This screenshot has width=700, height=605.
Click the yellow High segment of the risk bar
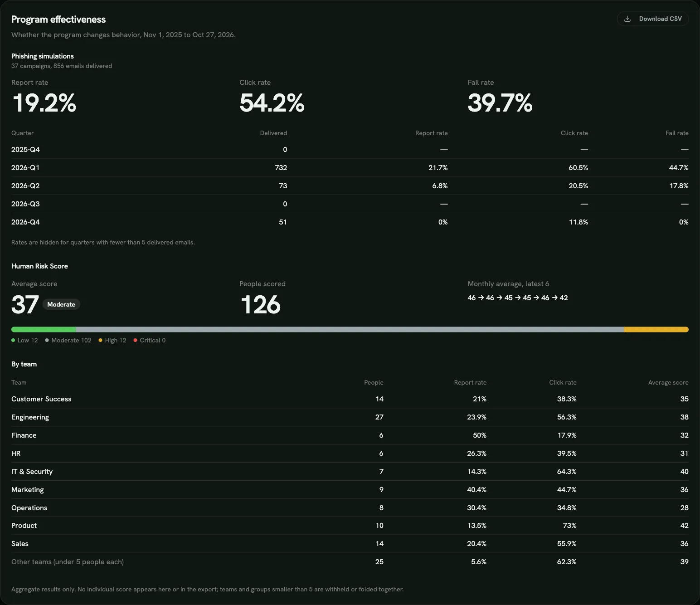click(x=656, y=330)
